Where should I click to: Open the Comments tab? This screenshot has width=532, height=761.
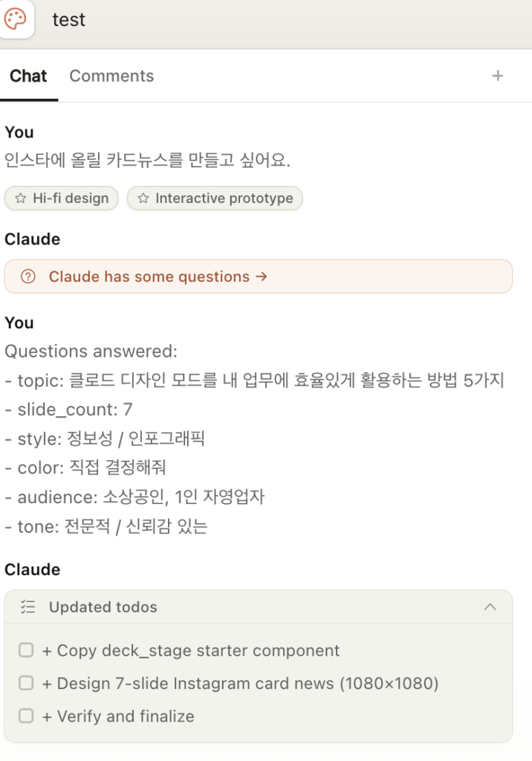coord(111,77)
